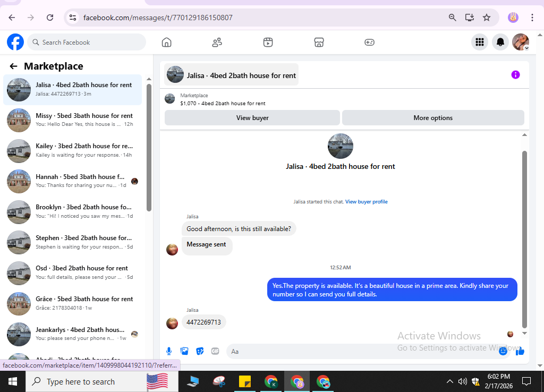Click the back arrow beside Marketplace heading
Image resolution: width=544 pixels, height=392 pixels.
[x=13, y=66]
